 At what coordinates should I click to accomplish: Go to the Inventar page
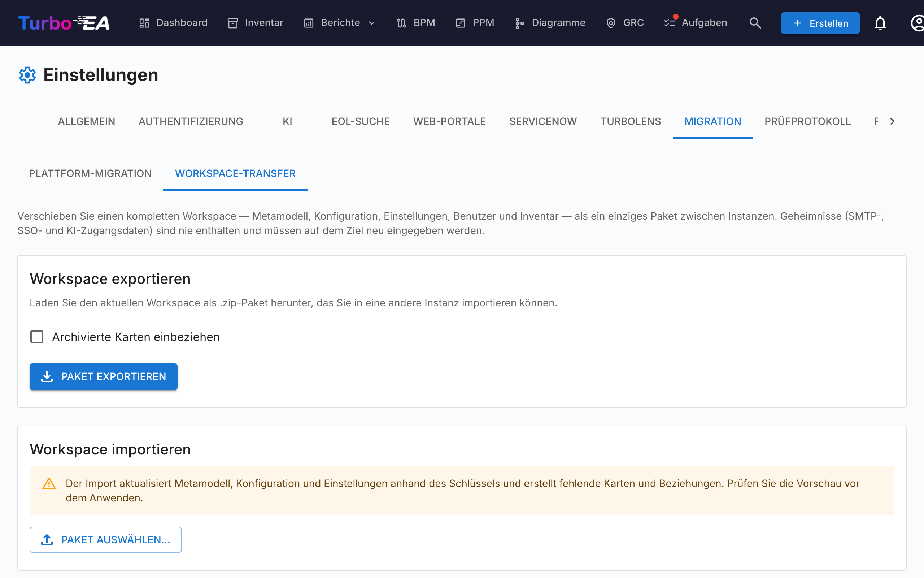[x=256, y=23]
